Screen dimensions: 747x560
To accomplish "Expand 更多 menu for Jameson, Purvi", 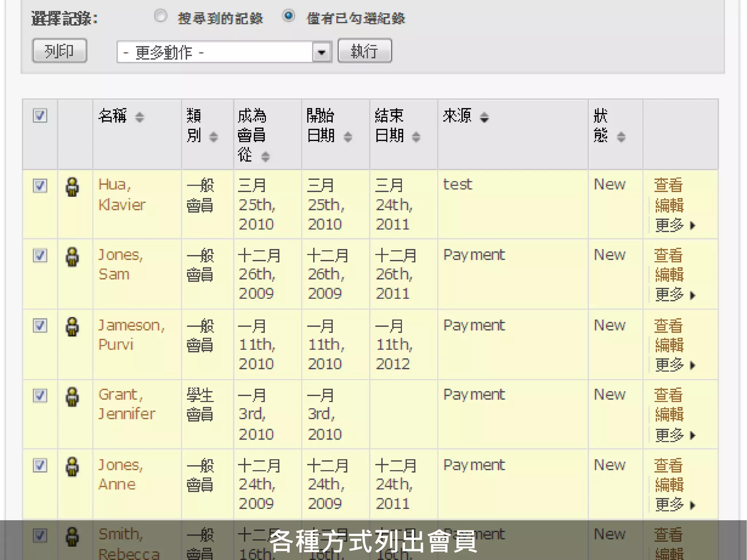I will pyautogui.click(x=675, y=365).
